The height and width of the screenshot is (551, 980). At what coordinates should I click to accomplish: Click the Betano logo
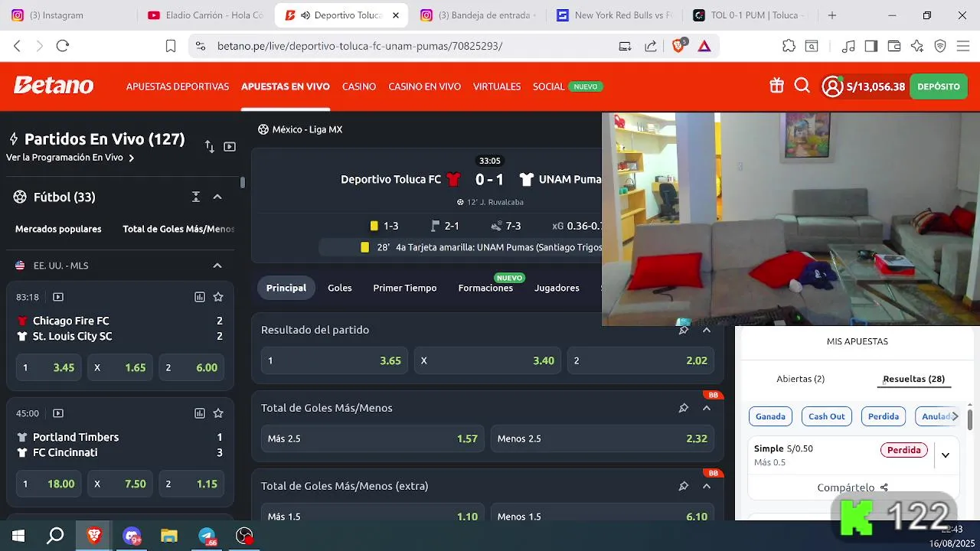tap(54, 86)
